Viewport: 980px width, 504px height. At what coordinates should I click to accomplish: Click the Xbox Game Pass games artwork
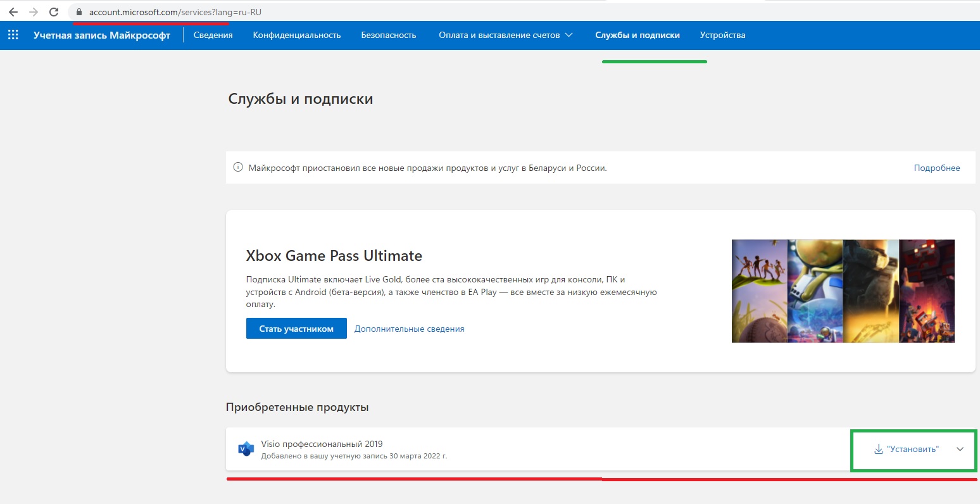pyautogui.click(x=843, y=291)
